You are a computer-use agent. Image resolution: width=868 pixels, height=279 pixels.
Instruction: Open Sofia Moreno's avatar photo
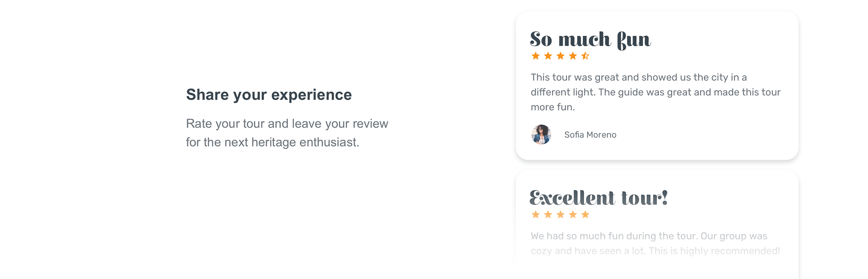[541, 135]
